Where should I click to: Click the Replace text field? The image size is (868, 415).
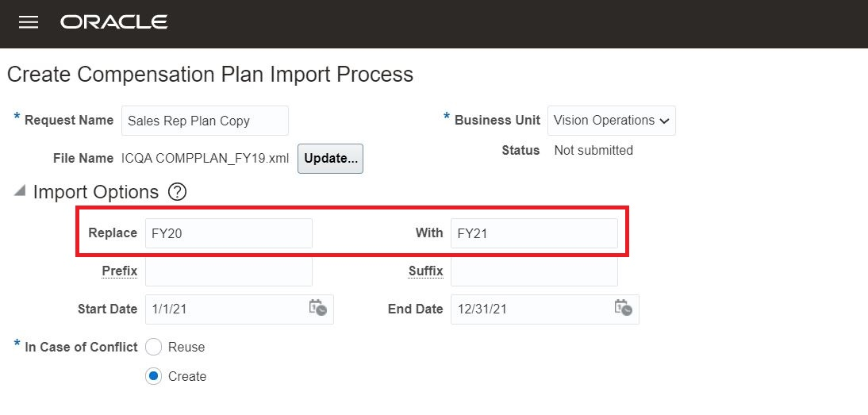[229, 233]
